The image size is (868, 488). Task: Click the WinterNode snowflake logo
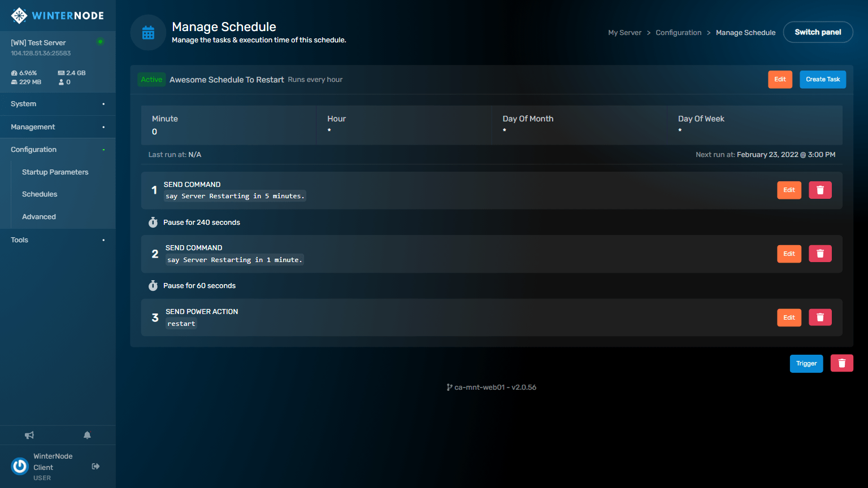coord(19,15)
